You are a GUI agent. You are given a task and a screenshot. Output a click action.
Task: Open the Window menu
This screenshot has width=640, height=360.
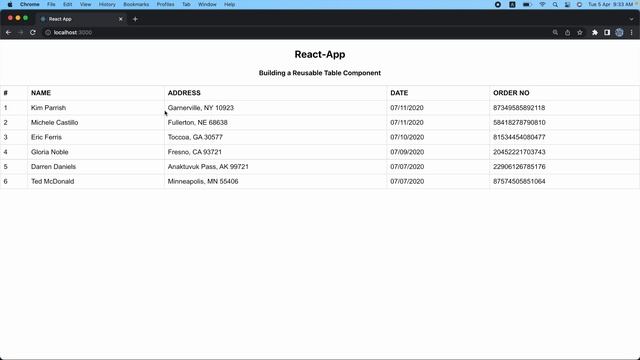pyautogui.click(x=207, y=4)
